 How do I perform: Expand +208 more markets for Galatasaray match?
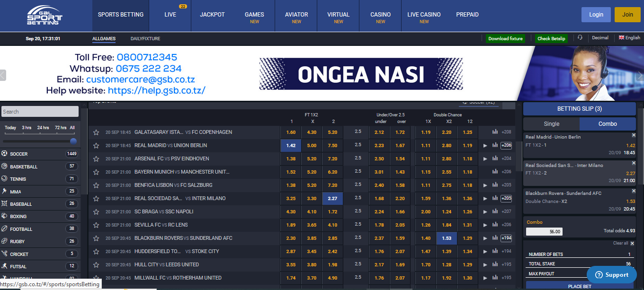click(506, 132)
